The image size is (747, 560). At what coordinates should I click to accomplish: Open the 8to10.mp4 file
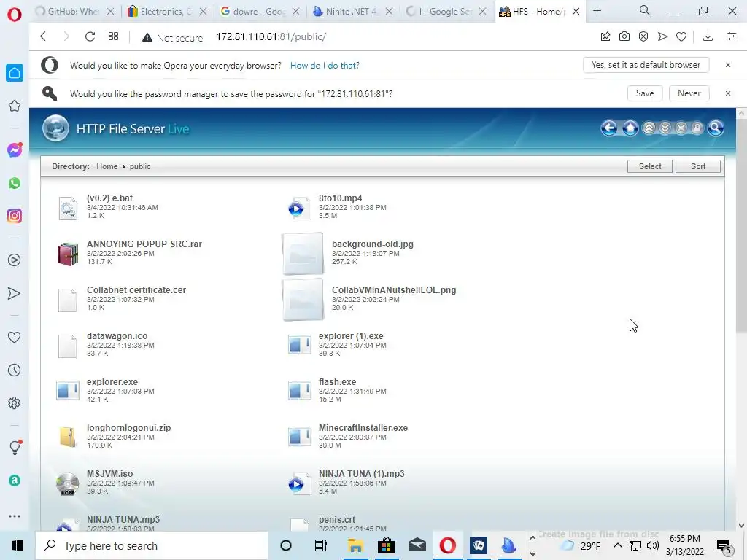[340, 198]
